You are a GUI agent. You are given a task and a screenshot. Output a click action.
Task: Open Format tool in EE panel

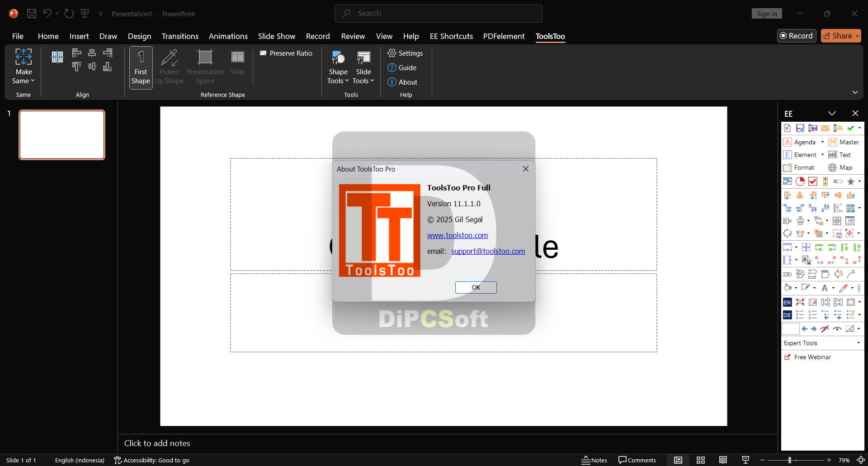pos(798,167)
